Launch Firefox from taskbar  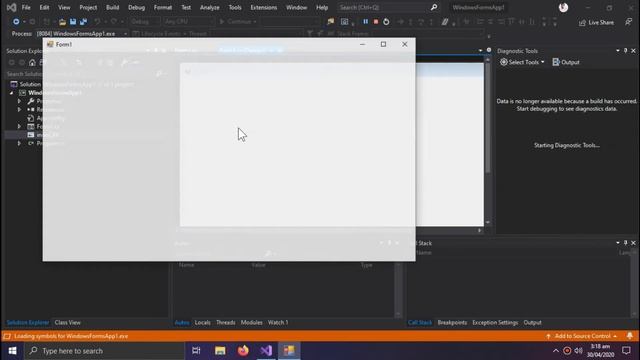[243, 351]
